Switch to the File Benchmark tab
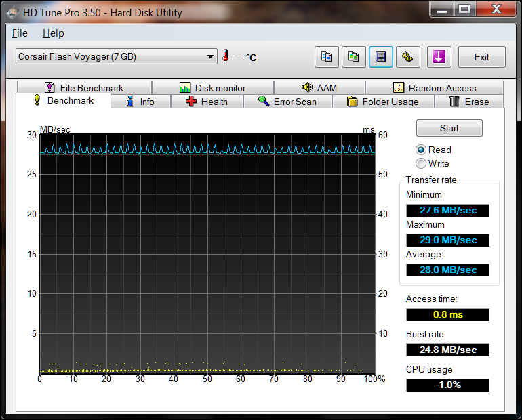The width and height of the screenshot is (522, 420). (x=84, y=88)
